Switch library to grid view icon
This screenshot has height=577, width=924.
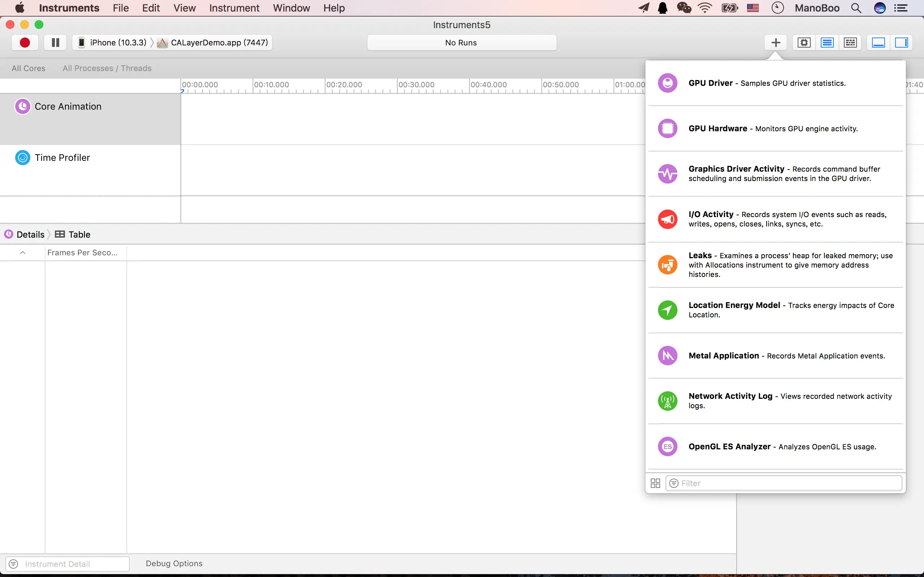point(655,483)
